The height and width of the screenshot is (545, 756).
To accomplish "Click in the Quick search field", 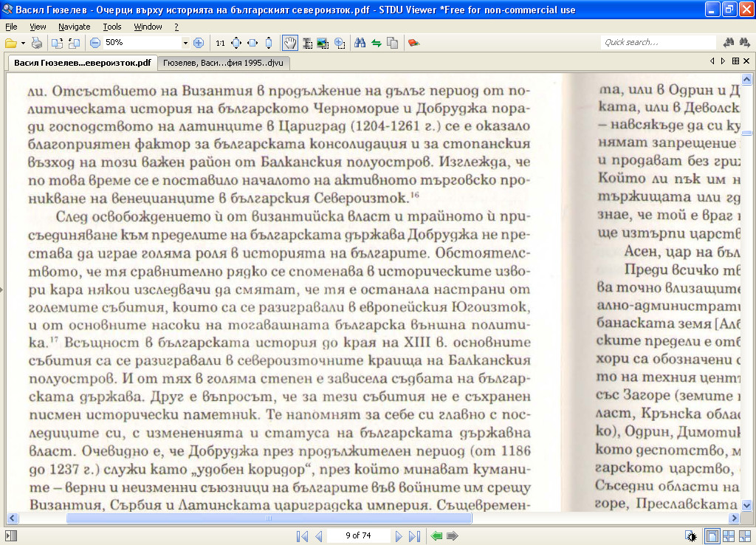I will click(x=659, y=43).
